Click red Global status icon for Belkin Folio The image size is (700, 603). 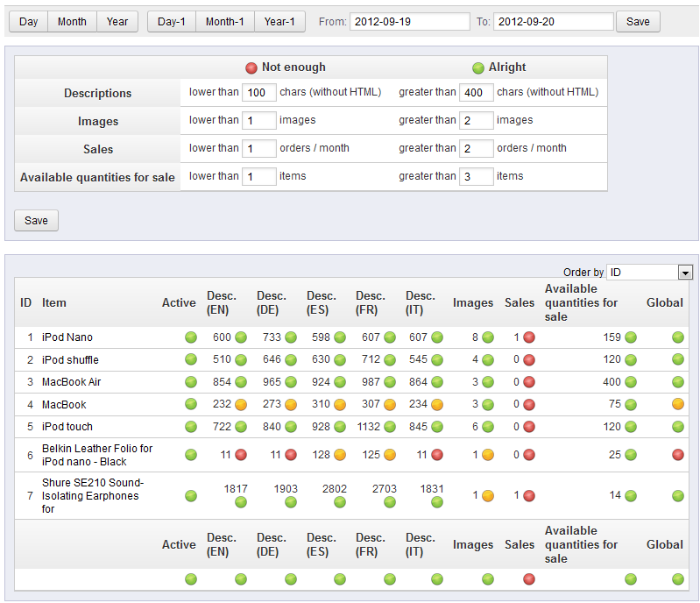point(677,455)
